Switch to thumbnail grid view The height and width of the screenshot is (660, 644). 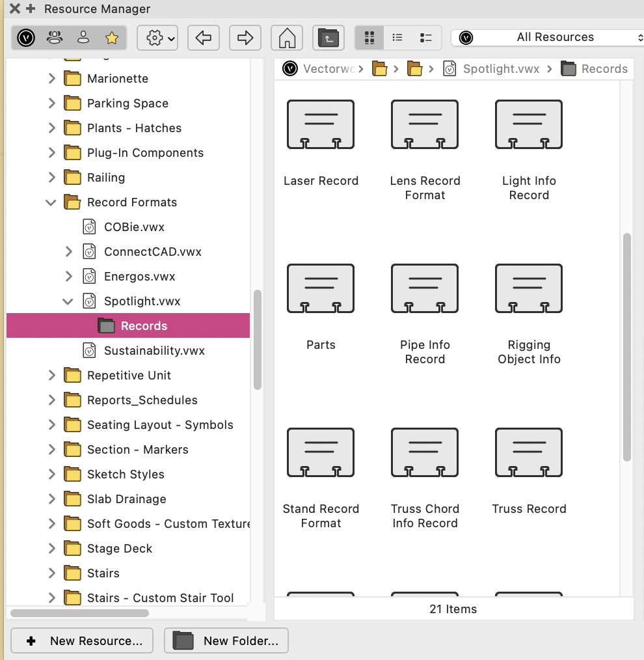coord(369,38)
